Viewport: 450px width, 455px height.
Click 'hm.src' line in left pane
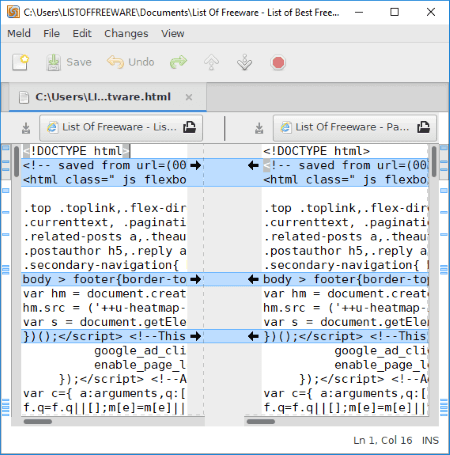[x=104, y=308]
